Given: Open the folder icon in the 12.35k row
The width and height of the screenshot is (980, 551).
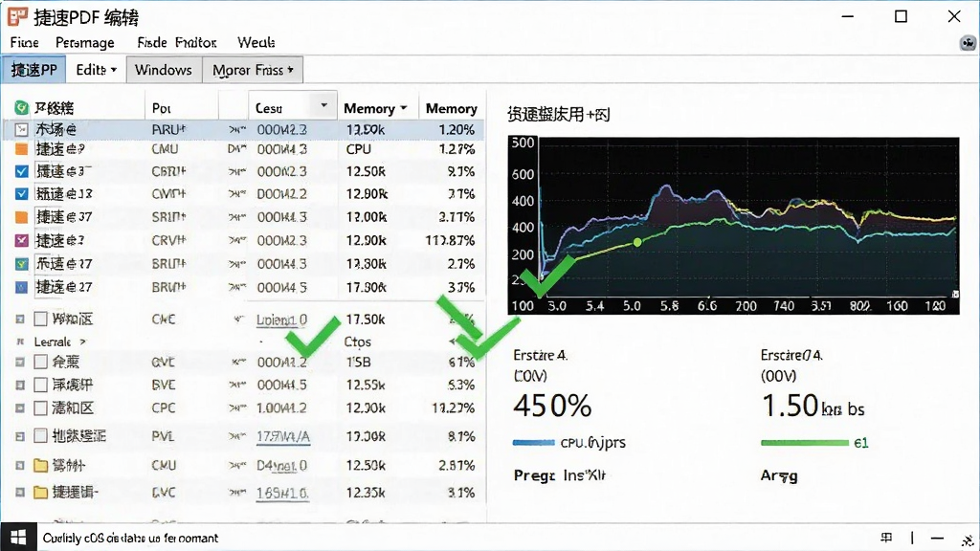Looking at the screenshot, I should 40,493.
